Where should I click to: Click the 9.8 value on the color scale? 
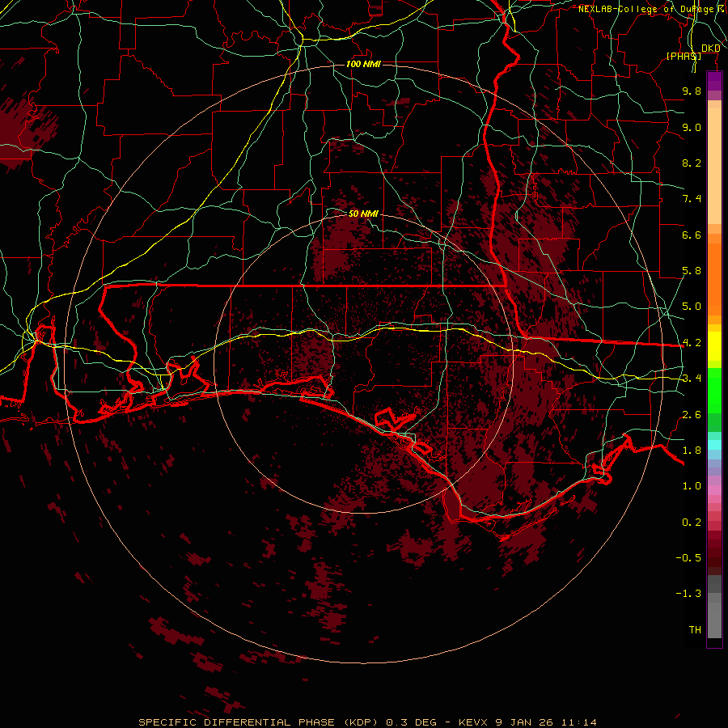pos(692,91)
